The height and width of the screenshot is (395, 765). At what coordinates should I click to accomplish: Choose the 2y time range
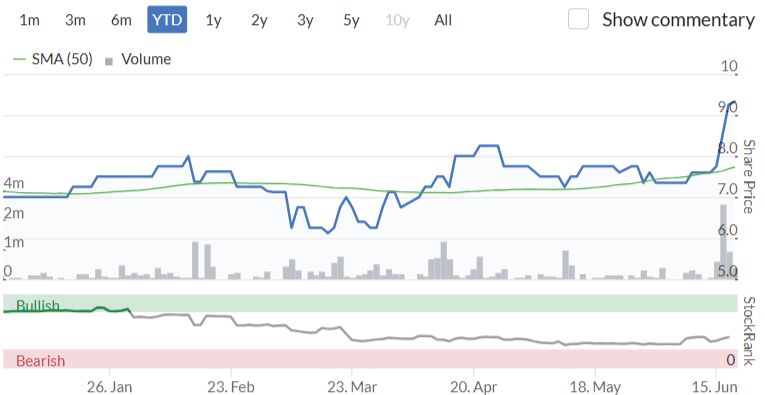coord(259,20)
